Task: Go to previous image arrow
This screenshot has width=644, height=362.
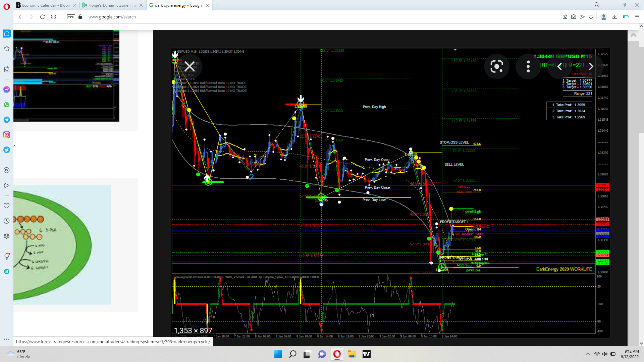Action: 559,66
